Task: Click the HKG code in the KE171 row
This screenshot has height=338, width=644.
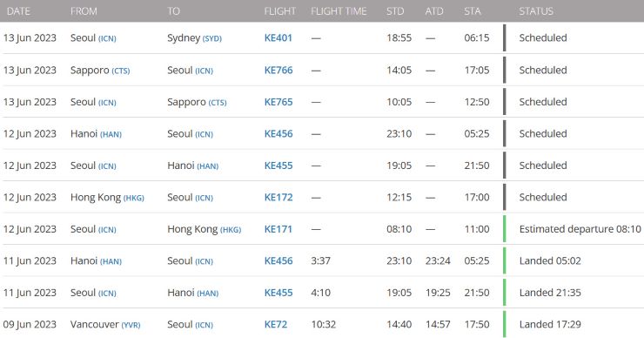Action: click(231, 230)
